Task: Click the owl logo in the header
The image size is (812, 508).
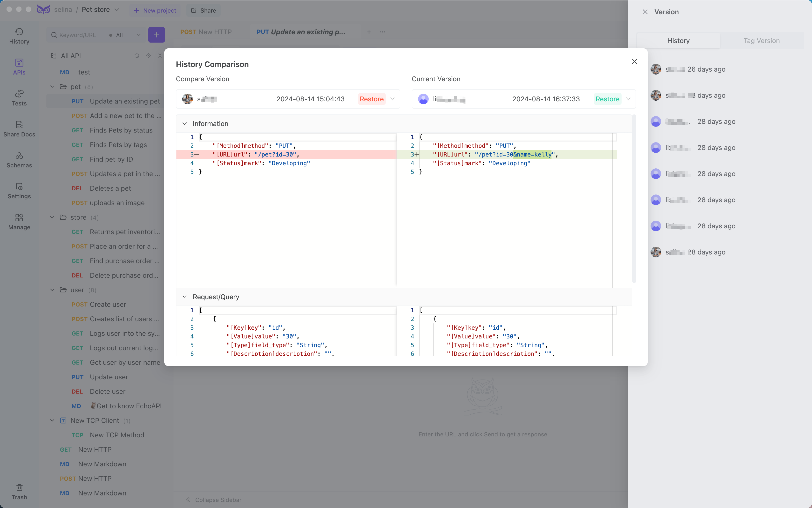Action: pyautogui.click(x=43, y=9)
